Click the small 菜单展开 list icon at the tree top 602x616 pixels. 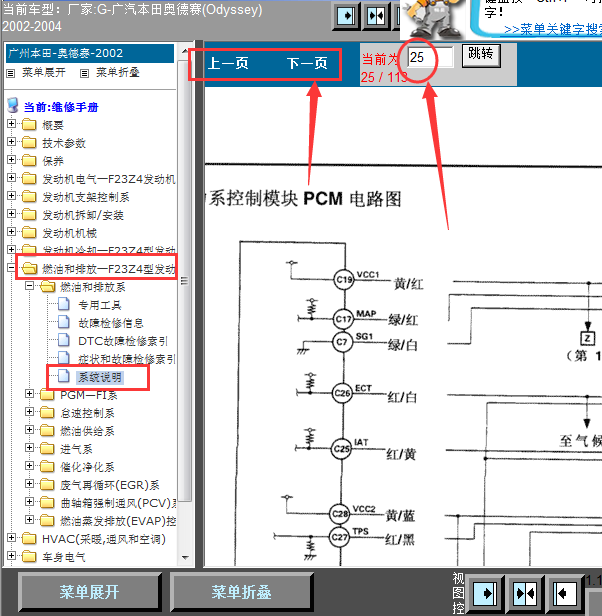[x=11, y=73]
